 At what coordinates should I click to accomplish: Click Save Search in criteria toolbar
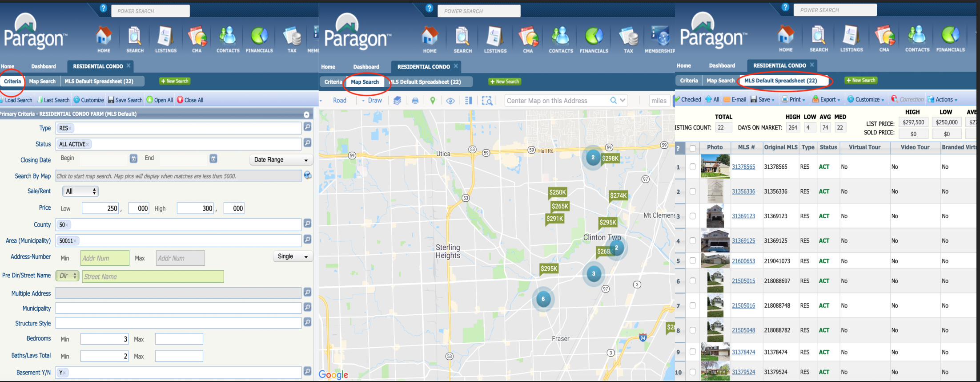tap(125, 100)
